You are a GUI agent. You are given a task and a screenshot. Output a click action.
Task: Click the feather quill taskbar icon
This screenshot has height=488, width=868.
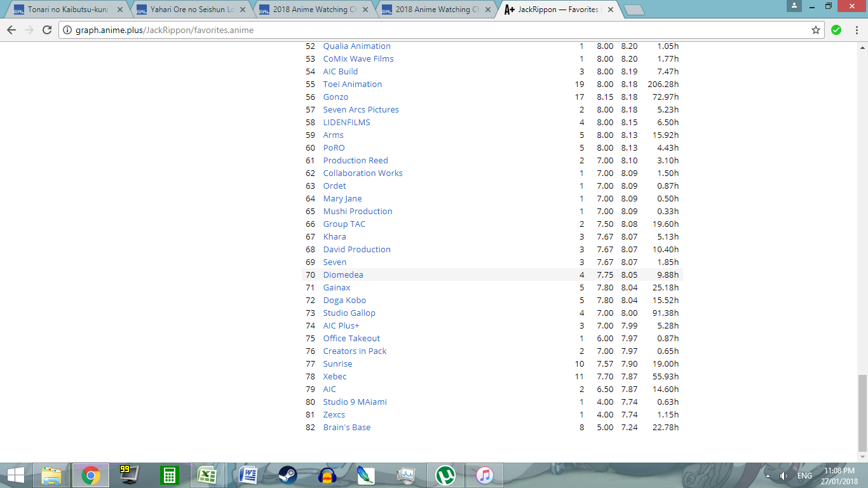pyautogui.click(x=367, y=475)
